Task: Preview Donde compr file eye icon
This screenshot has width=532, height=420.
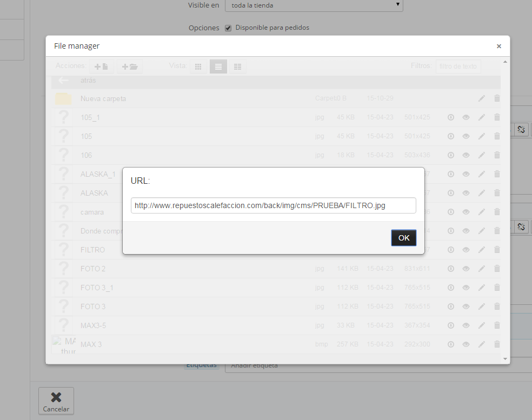Action: (x=466, y=231)
